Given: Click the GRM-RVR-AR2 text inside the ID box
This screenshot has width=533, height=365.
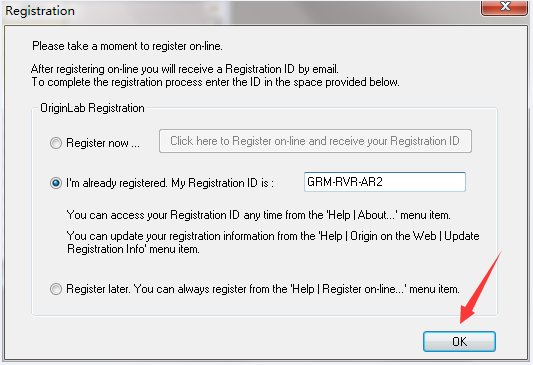Looking at the screenshot, I should click(x=345, y=182).
